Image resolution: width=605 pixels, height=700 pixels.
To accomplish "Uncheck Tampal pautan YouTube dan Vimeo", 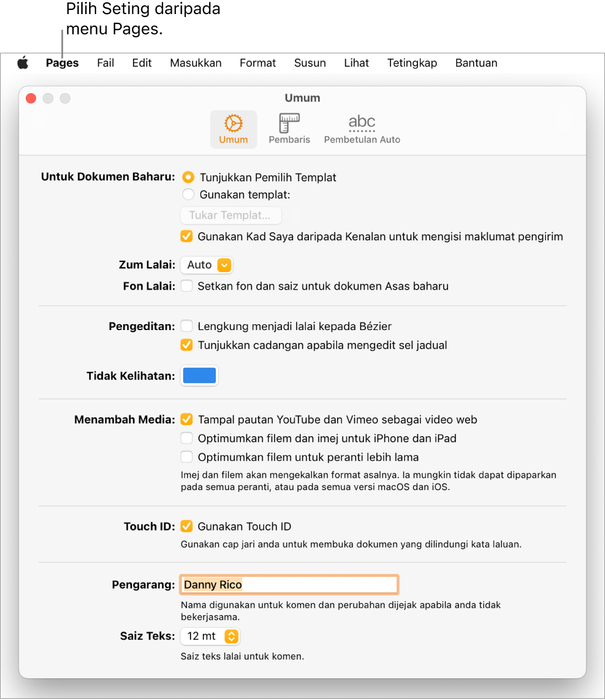I will click(x=186, y=420).
